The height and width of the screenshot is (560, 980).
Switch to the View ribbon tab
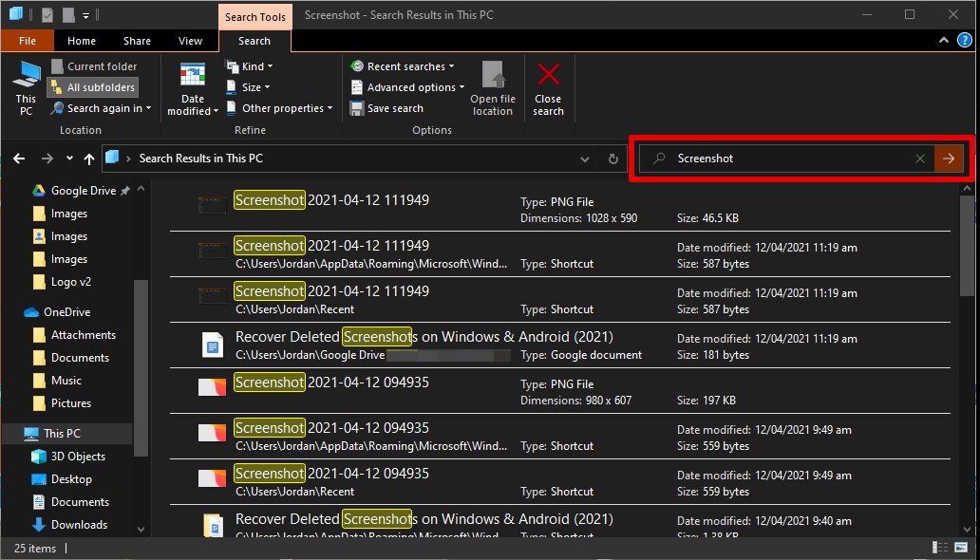pos(190,41)
